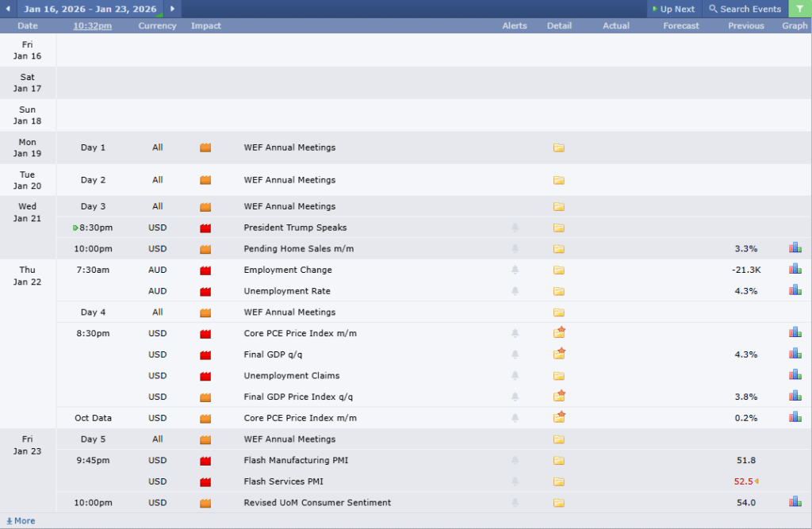Open detail folder for Flash Manufacturing PMI
This screenshot has width=812, height=529.
point(558,460)
